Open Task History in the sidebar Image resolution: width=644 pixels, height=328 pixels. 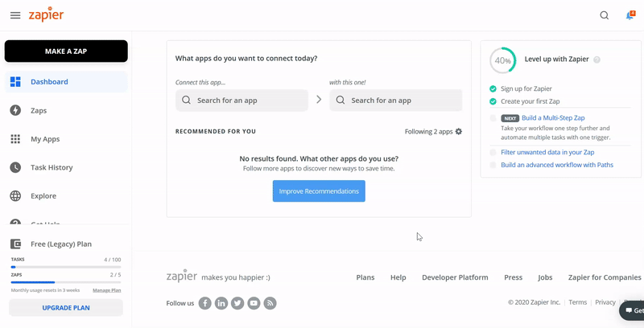[52, 167]
